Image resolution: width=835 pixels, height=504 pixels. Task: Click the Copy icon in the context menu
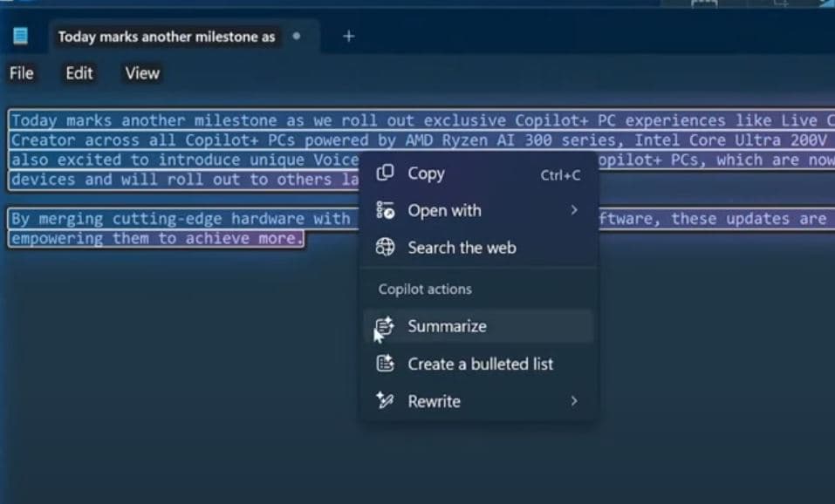(x=385, y=174)
